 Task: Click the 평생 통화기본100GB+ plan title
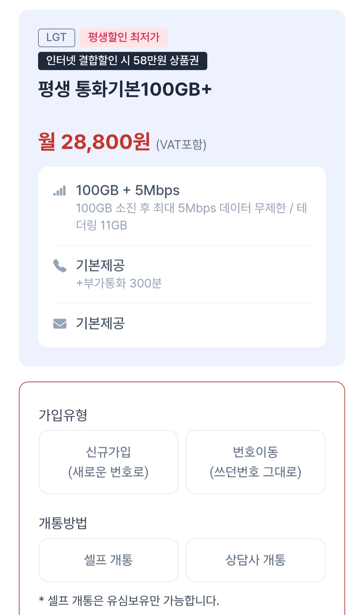tap(125, 90)
